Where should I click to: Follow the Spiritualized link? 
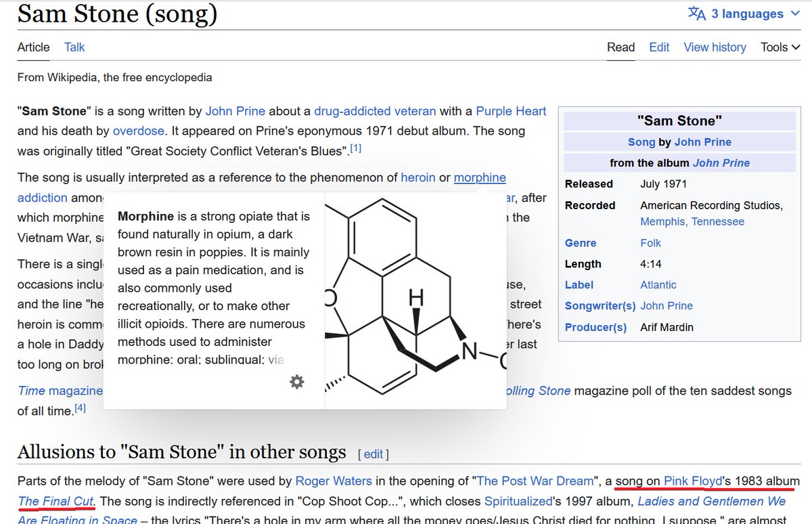coord(520,502)
